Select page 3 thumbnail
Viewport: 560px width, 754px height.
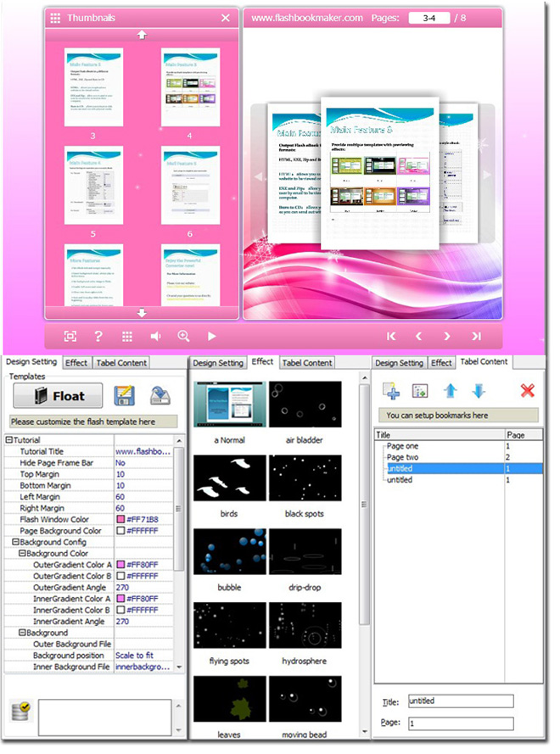[94, 87]
